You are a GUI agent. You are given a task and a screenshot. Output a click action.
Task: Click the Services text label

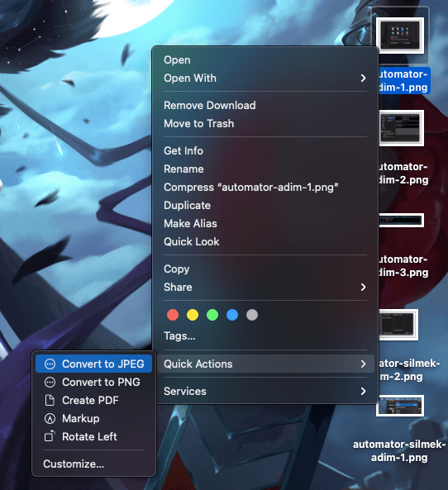185,391
